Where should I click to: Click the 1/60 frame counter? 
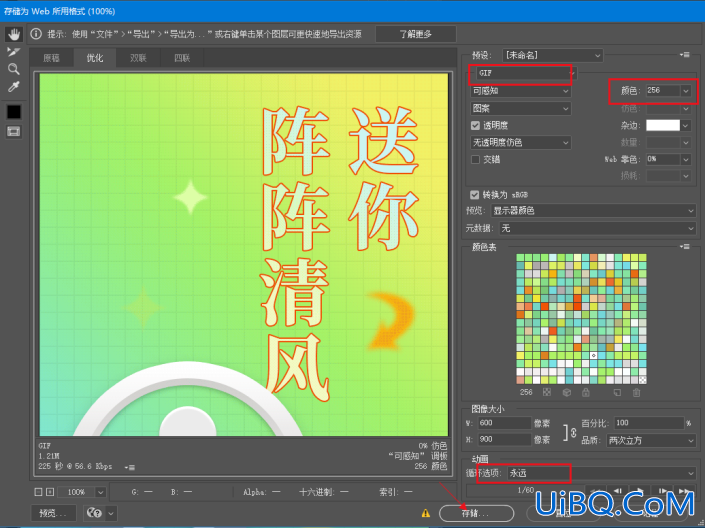526,490
